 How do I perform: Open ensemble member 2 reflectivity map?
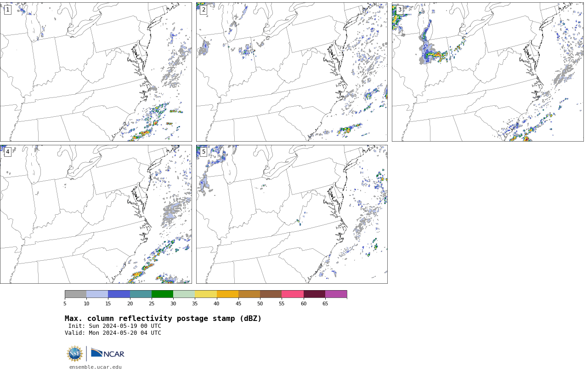pyautogui.click(x=292, y=72)
